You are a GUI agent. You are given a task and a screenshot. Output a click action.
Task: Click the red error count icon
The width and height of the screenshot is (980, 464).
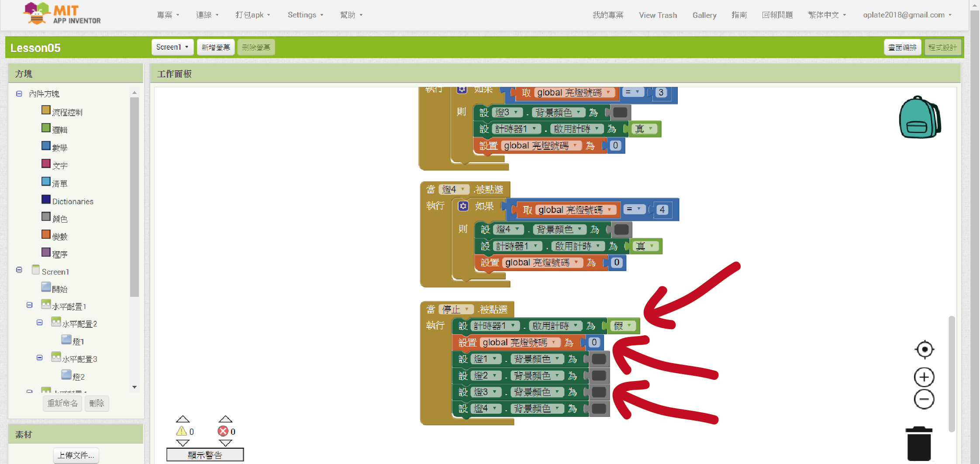pyautogui.click(x=223, y=431)
